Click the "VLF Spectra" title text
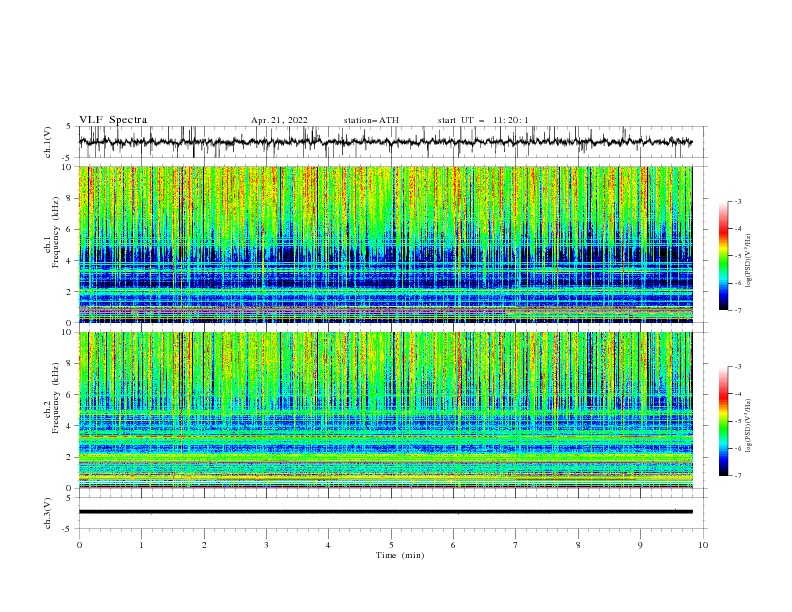The height and width of the screenshot is (612, 792). tap(113, 120)
